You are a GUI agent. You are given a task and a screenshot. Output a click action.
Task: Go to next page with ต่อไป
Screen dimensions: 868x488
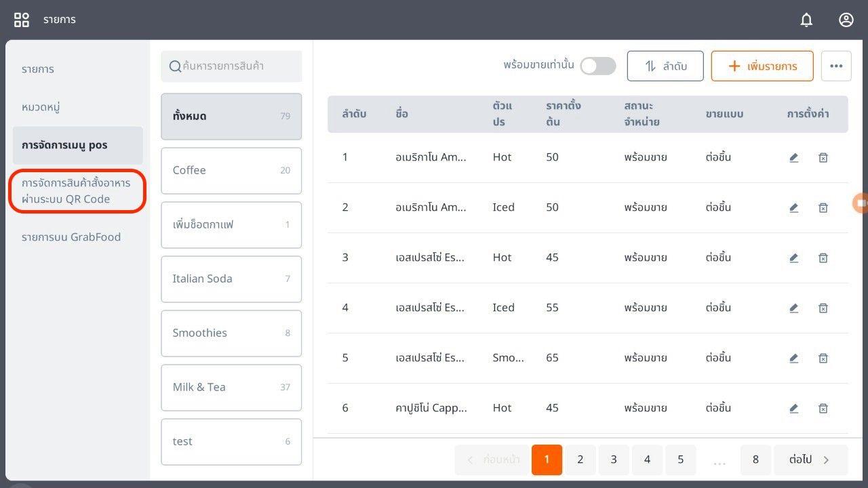coord(810,460)
